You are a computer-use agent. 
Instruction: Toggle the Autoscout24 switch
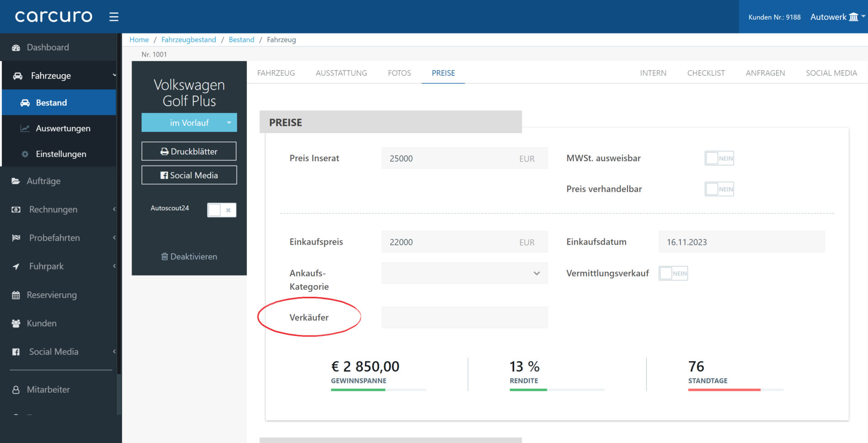222,210
